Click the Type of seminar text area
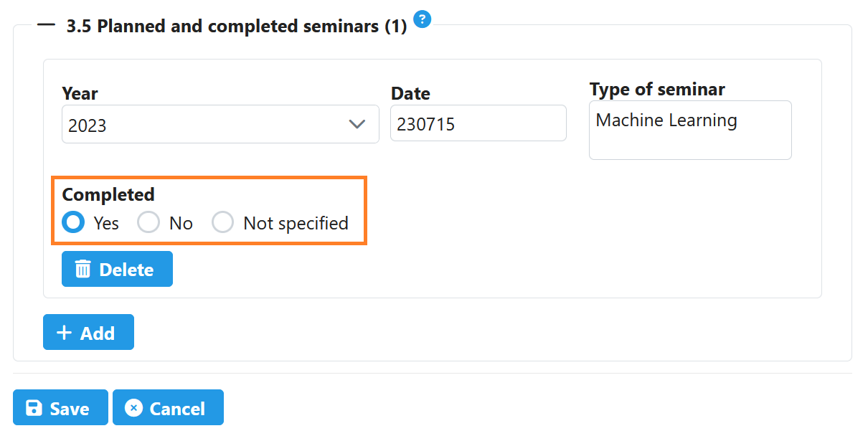This screenshot has width=868, height=441. [689, 130]
